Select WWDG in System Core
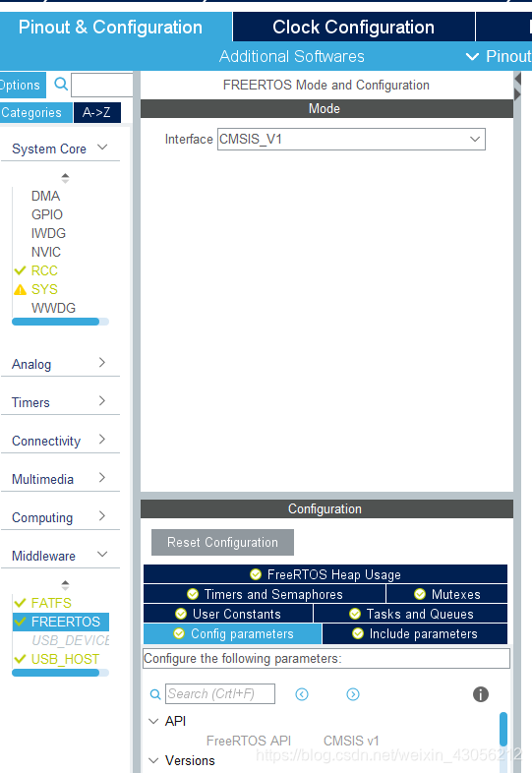This screenshot has height=773, width=532. click(x=53, y=308)
